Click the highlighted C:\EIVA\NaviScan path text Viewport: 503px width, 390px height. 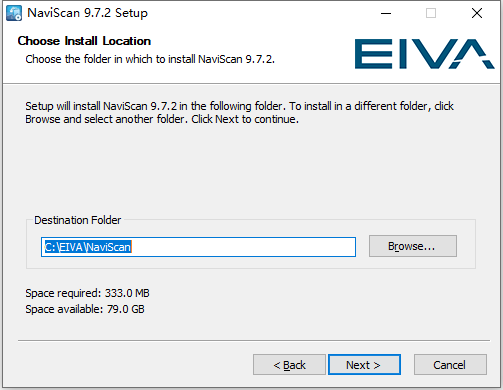click(x=88, y=247)
